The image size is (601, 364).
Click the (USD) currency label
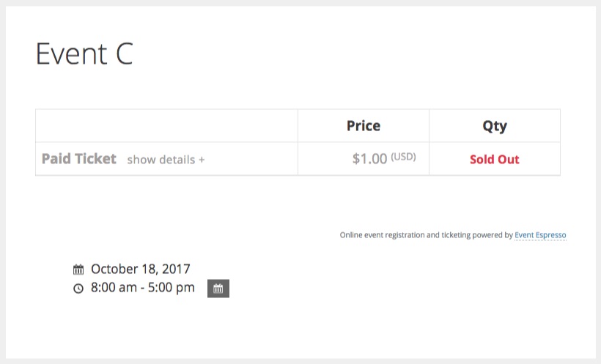click(x=403, y=157)
